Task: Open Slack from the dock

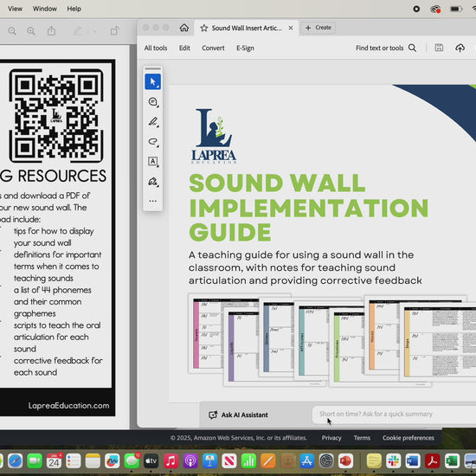Action: (394, 461)
